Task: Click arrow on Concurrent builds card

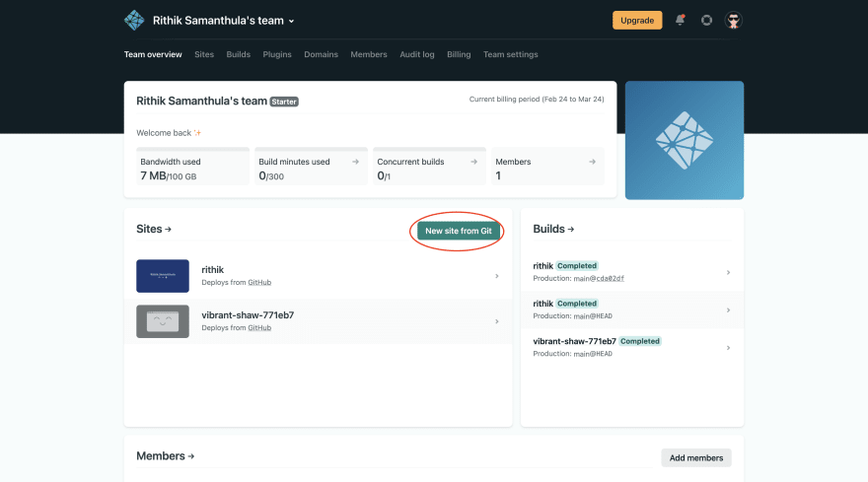Action: [473, 162]
